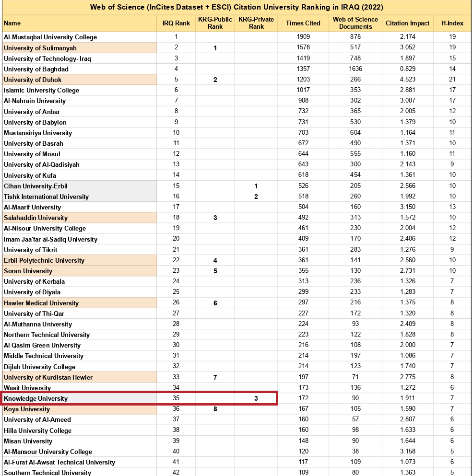Click KRG-Public Rank 8 for Koya University

click(215, 409)
